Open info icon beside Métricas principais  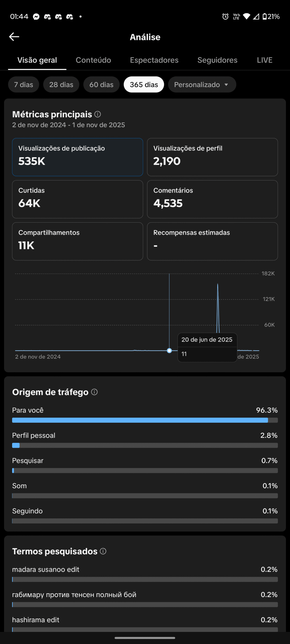pos(98,114)
